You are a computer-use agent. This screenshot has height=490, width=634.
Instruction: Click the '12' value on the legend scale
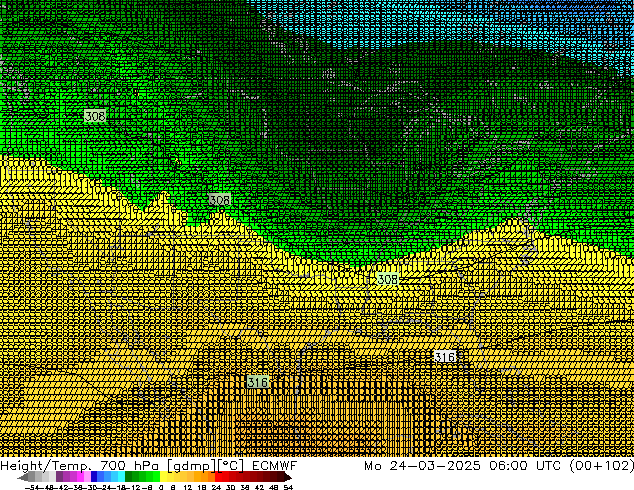click(187, 487)
